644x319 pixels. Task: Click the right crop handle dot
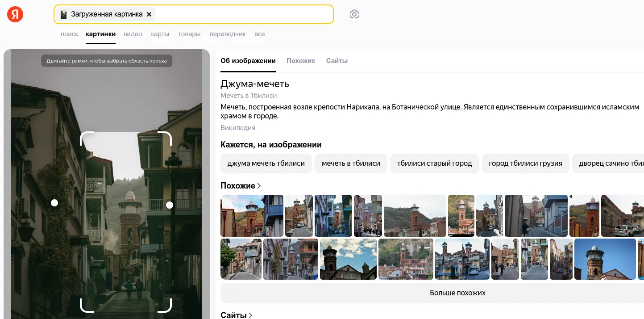click(170, 205)
